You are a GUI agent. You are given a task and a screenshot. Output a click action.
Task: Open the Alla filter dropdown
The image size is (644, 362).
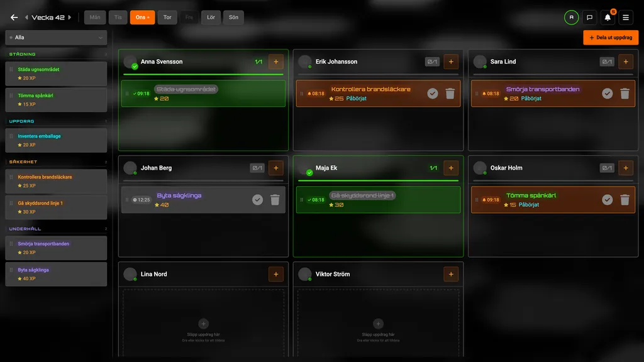[56, 37]
